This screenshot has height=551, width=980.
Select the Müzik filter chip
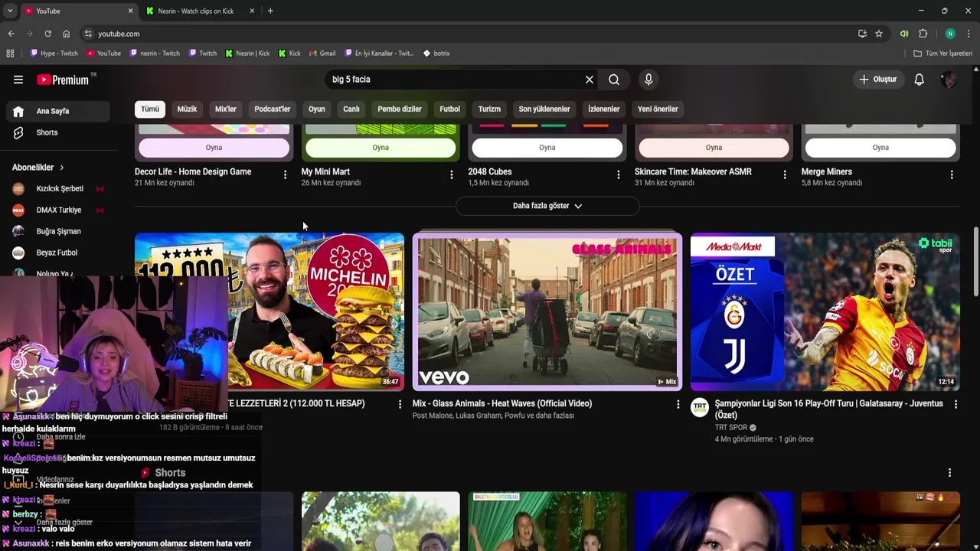pos(187,109)
